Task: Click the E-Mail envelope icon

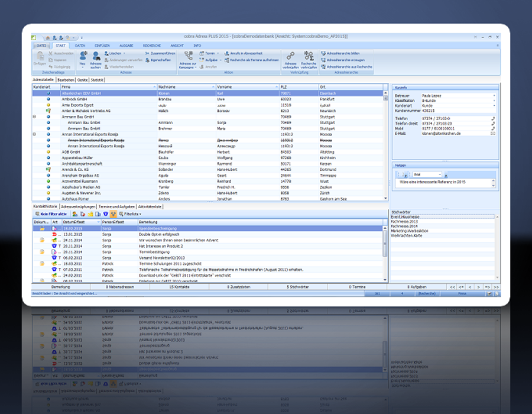Action: click(493, 134)
